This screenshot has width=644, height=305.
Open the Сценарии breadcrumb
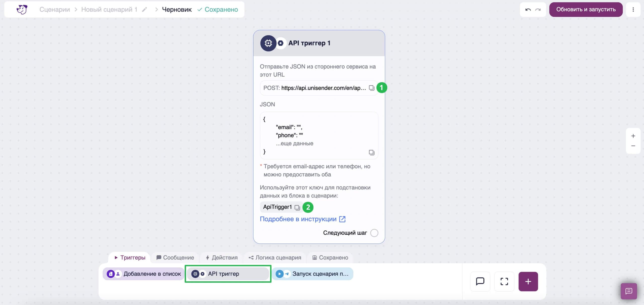55,10
